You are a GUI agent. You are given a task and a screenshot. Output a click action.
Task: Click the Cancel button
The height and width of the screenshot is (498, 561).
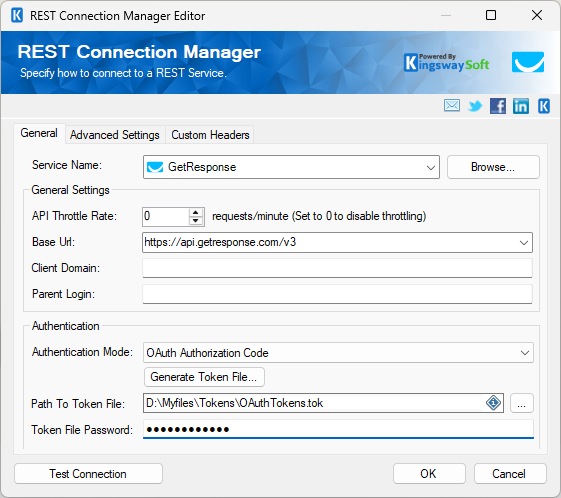(510, 474)
